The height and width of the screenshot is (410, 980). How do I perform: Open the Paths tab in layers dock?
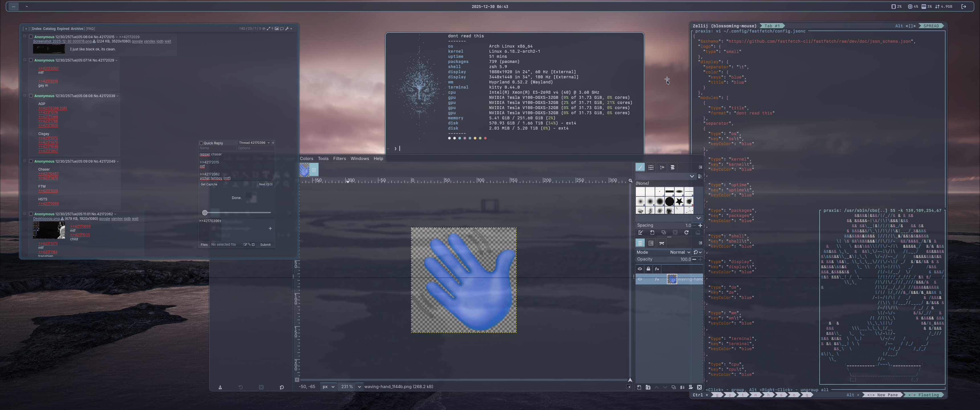662,243
